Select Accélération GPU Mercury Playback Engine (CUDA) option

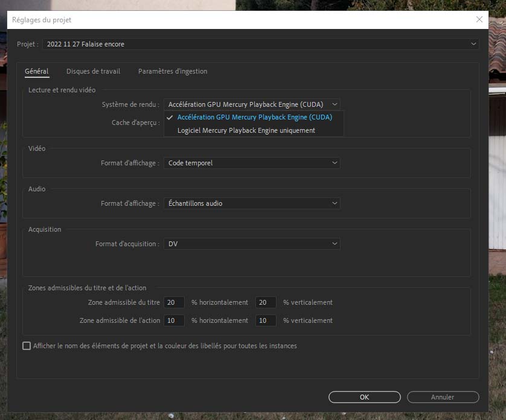254,117
